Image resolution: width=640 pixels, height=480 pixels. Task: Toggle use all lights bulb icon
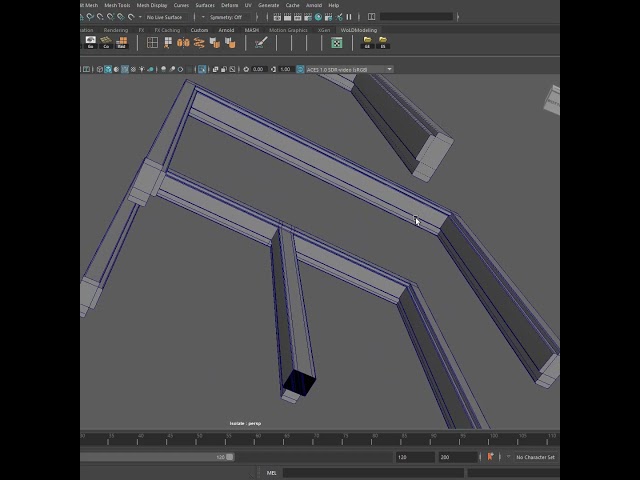tap(142, 69)
